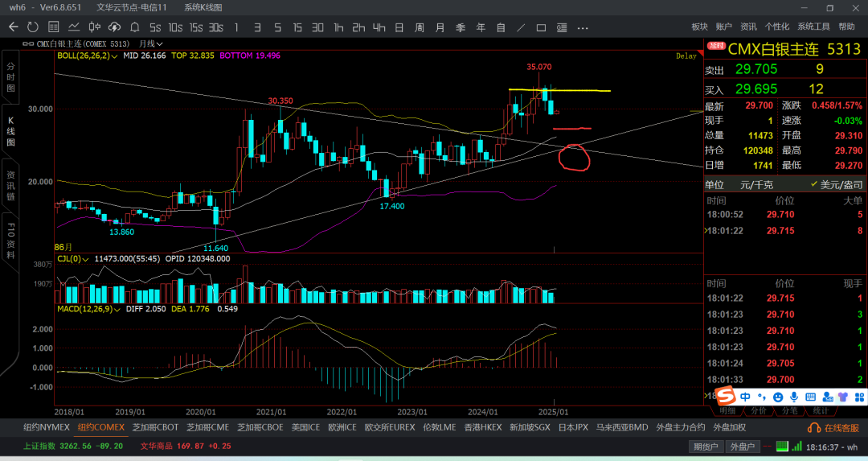
Task: Click the Sogou voice input microphone
Action: click(794, 397)
